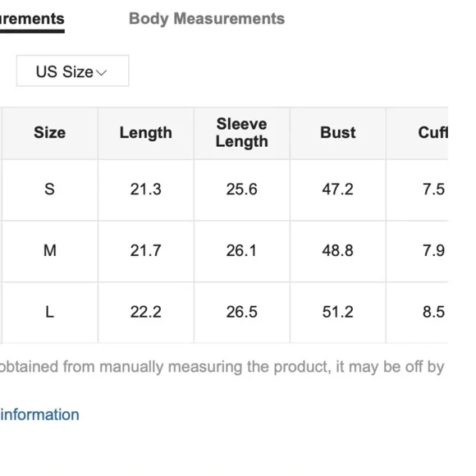Select the Product Measurements tab on left
The height and width of the screenshot is (476, 476).
click(x=32, y=20)
